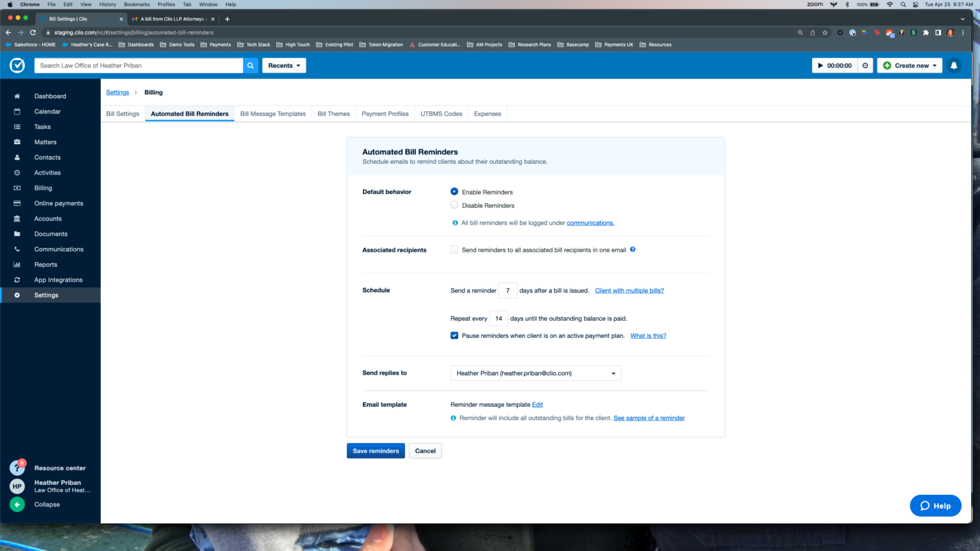Expand the Recents dropdown
980x551 pixels.
pos(283,65)
